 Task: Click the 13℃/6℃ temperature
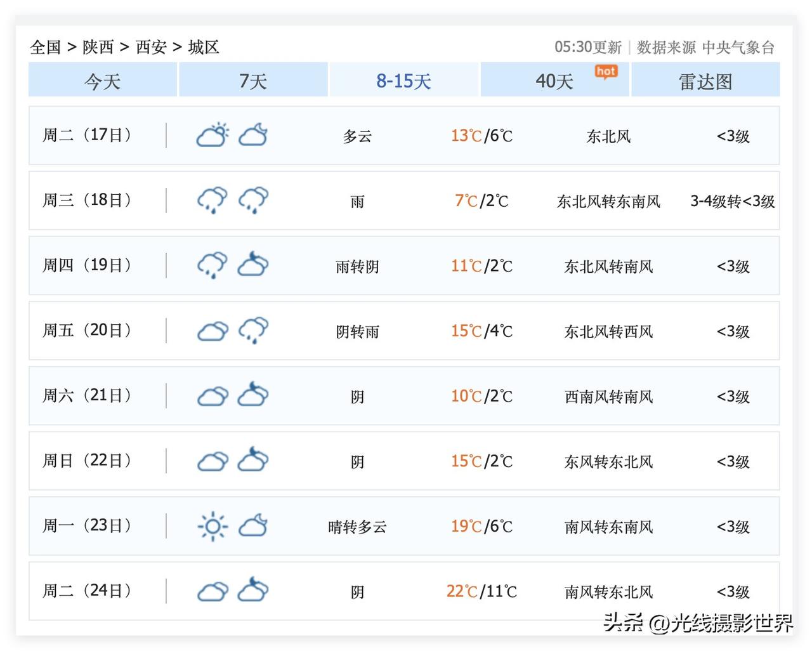[x=481, y=136]
